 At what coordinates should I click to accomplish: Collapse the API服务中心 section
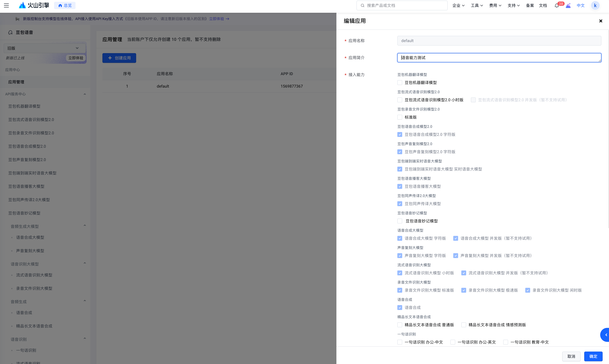(x=85, y=94)
